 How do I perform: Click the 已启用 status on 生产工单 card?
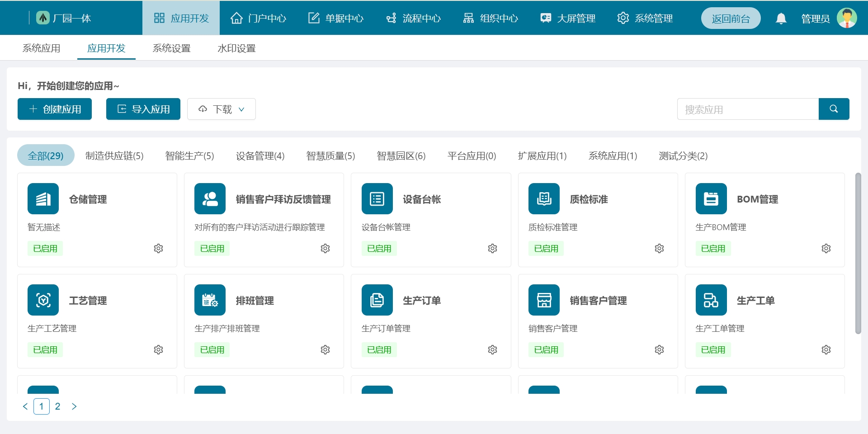[713, 350]
